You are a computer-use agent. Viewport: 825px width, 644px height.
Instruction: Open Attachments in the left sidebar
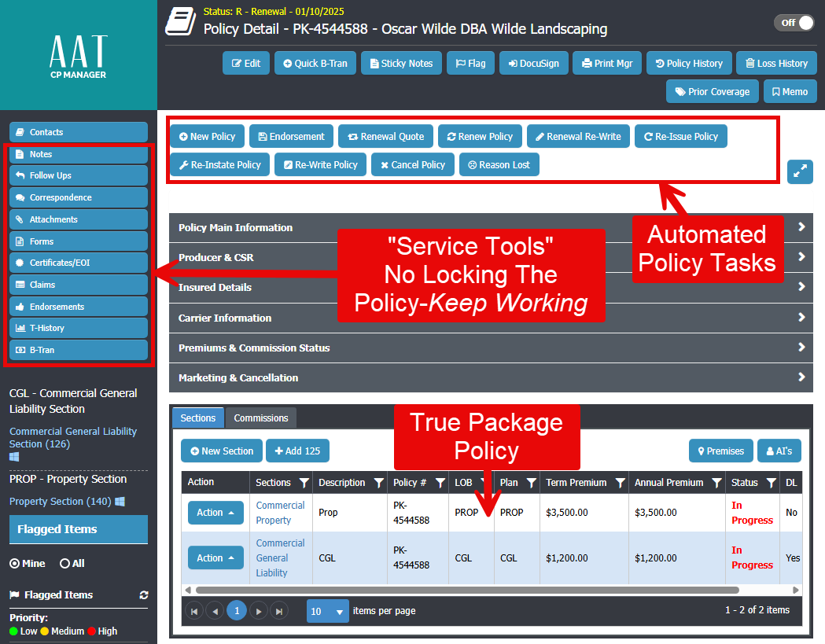tap(78, 219)
